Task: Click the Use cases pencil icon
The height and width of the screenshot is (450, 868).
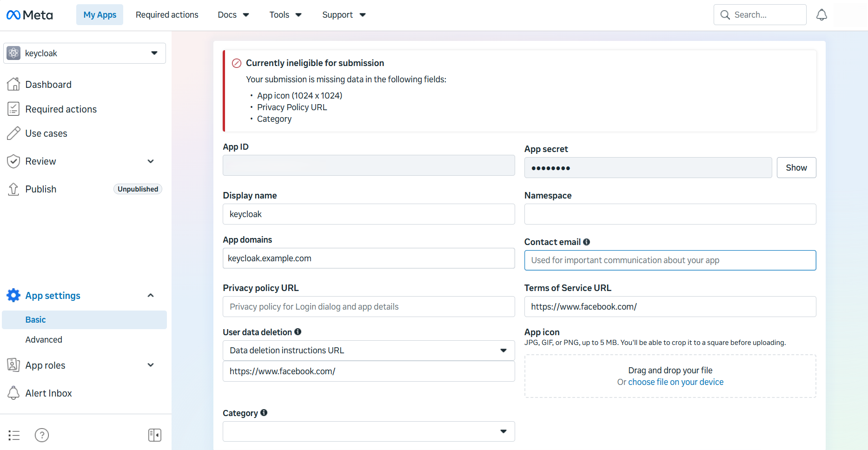Action: point(13,133)
